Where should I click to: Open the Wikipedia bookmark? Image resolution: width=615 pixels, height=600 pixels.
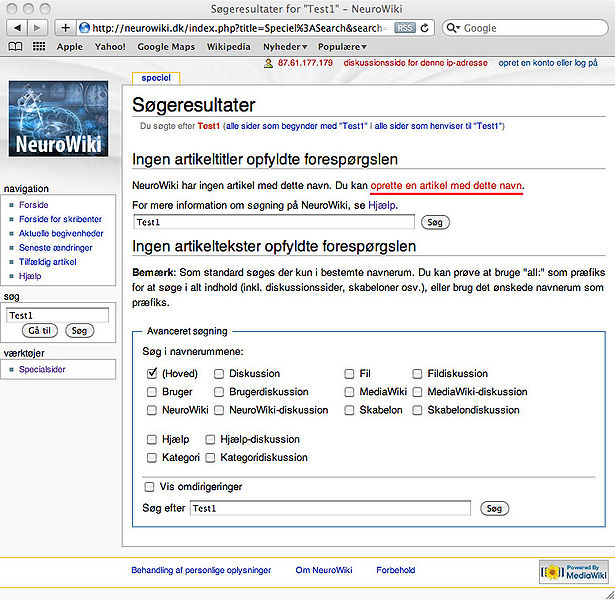pyautogui.click(x=228, y=47)
